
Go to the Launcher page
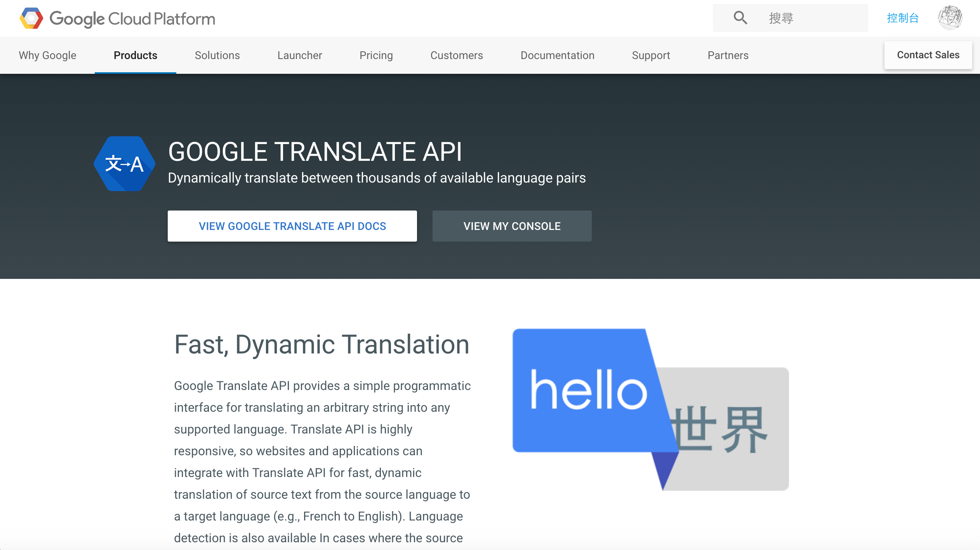click(x=299, y=55)
